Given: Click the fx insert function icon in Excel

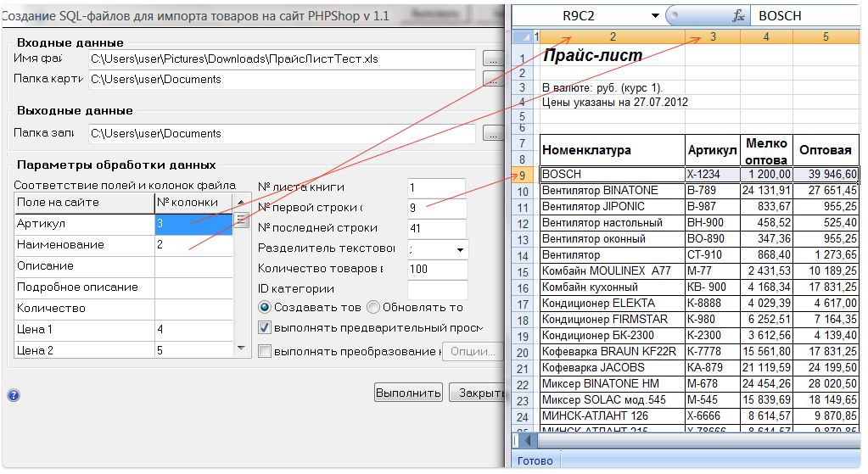Looking at the screenshot, I should (x=738, y=16).
